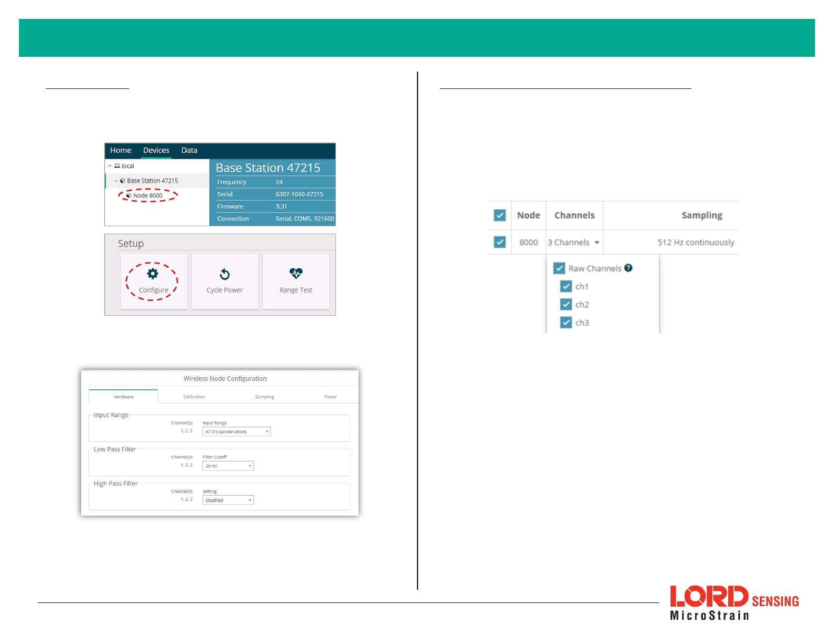Open Raw Channels help question icon
Screen dimensions: 834x644
[628, 268]
